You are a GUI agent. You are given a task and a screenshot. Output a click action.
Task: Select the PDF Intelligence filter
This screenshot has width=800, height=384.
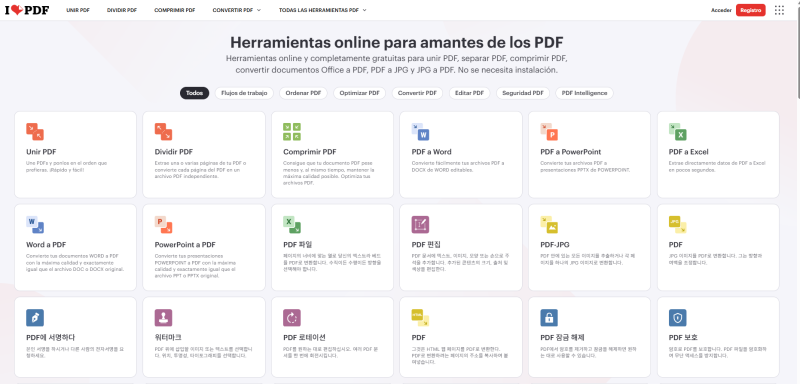tap(584, 93)
